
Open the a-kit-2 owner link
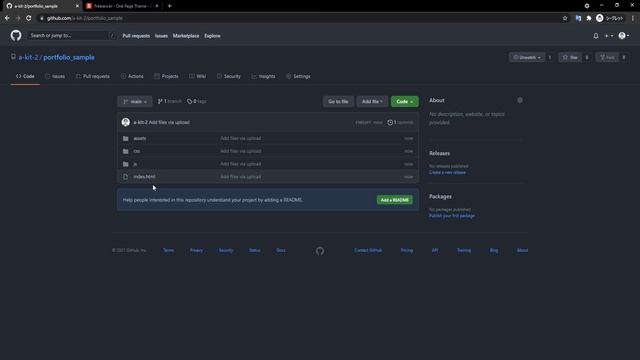(28, 58)
